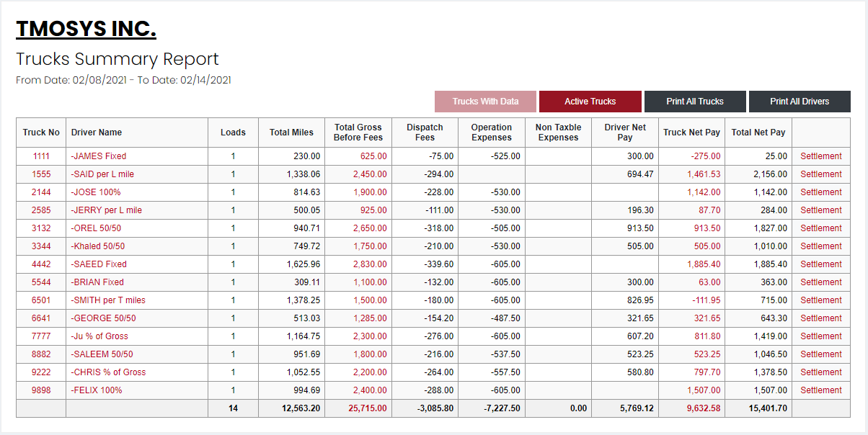
Task: Click the Total Miles column header
Action: coord(291,133)
